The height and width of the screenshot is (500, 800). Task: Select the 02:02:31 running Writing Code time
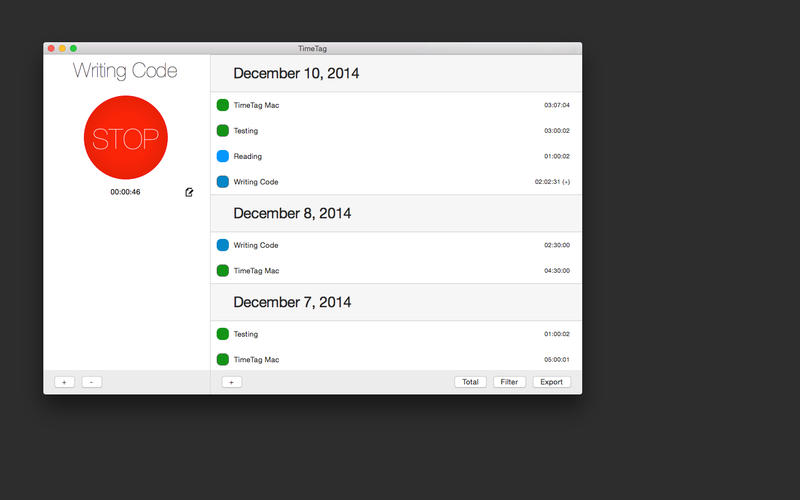point(551,182)
